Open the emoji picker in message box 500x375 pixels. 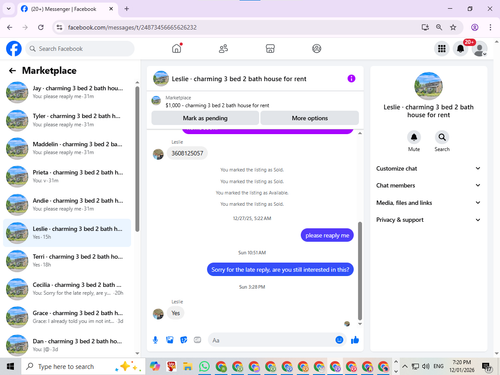click(339, 340)
